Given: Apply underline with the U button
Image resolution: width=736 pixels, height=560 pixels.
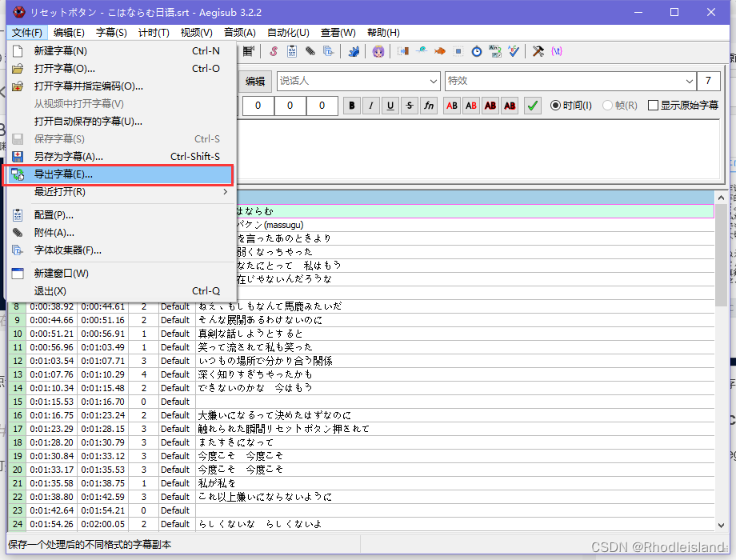Looking at the screenshot, I should coord(390,106).
